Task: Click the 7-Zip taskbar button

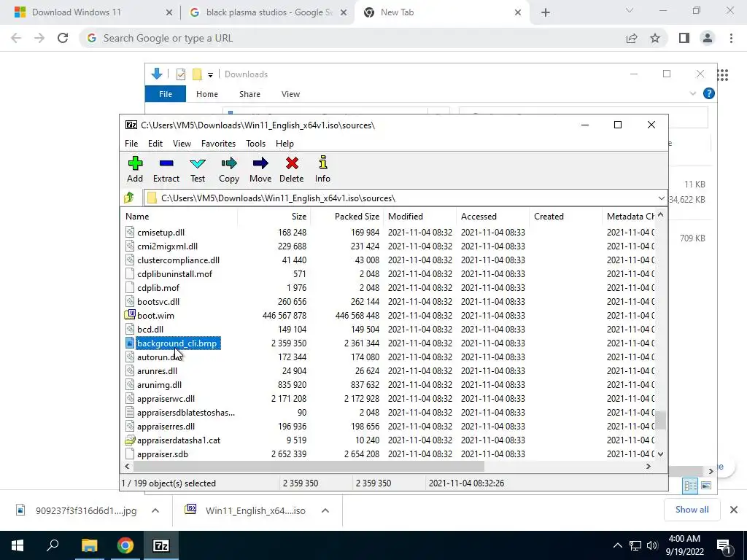Action: click(x=161, y=545)
